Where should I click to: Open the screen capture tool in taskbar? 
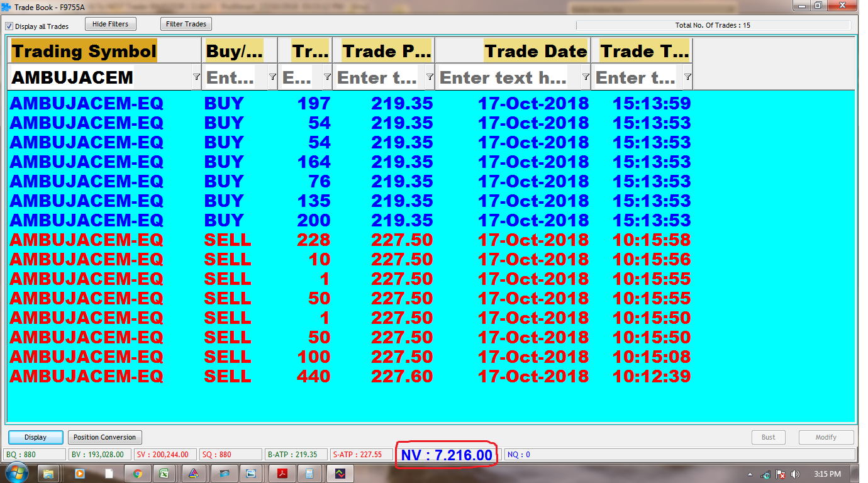point(252,474)
